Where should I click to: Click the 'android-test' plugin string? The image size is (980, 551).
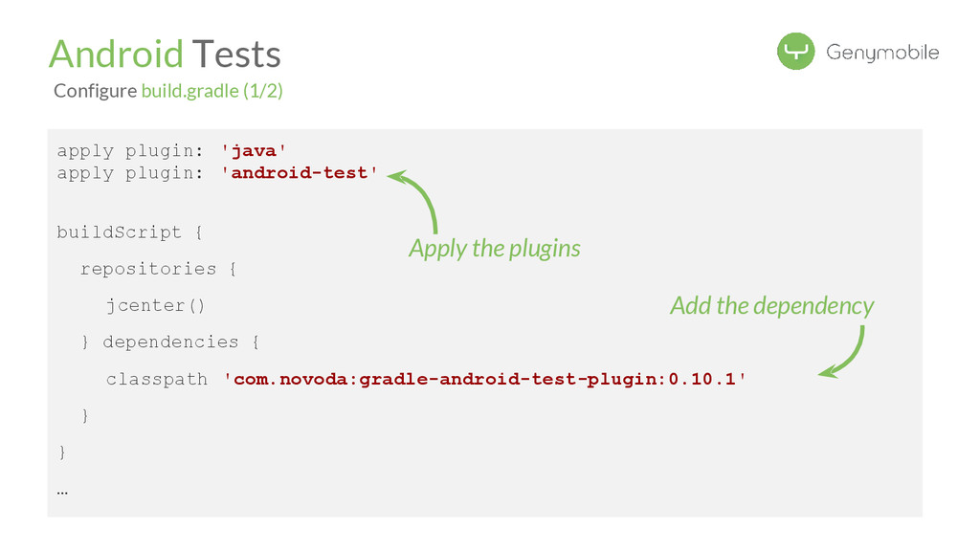(300, 173)
